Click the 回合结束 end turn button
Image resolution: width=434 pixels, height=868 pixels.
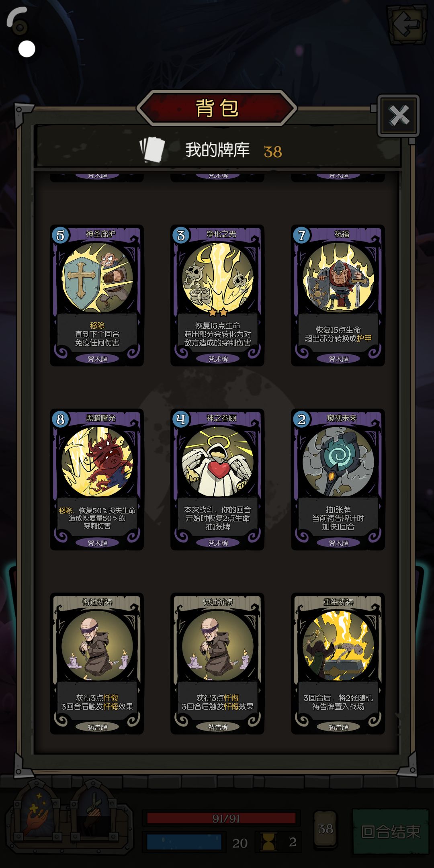point(391,831)
